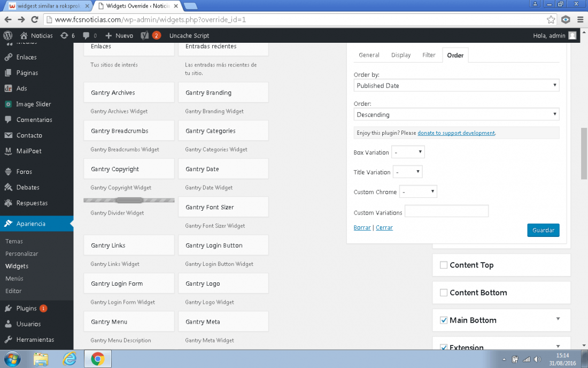The image size is (588, 368).
Task: Click the Nuevo plus icon
Action: 109,36
